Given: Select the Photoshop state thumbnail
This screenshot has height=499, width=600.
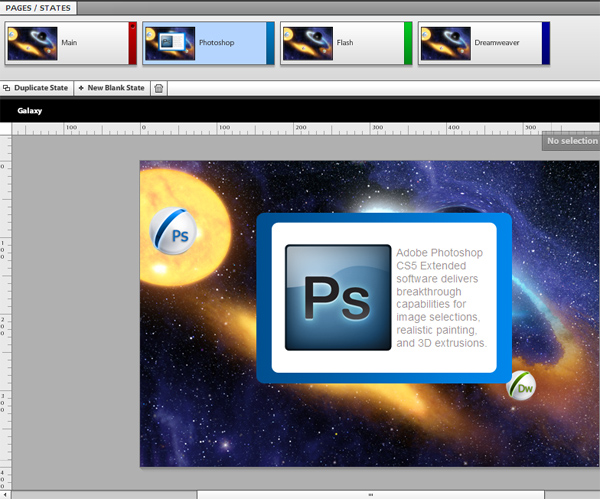Looking at the screenshot, I should [170, 43].
